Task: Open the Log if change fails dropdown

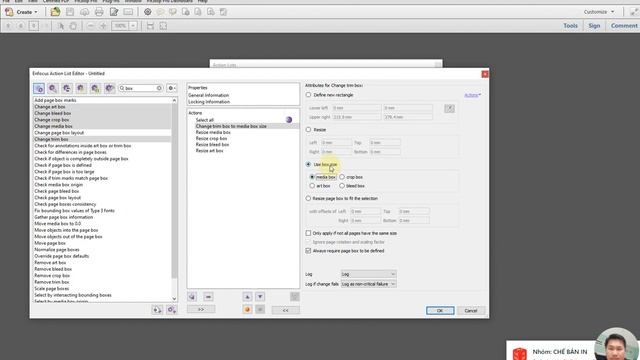Action: [x=369, y=284]
